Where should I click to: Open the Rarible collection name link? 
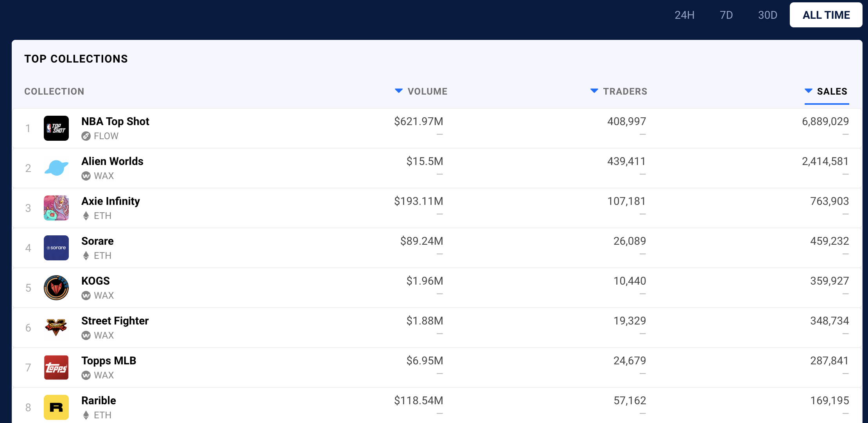click(x=99, y=401)
